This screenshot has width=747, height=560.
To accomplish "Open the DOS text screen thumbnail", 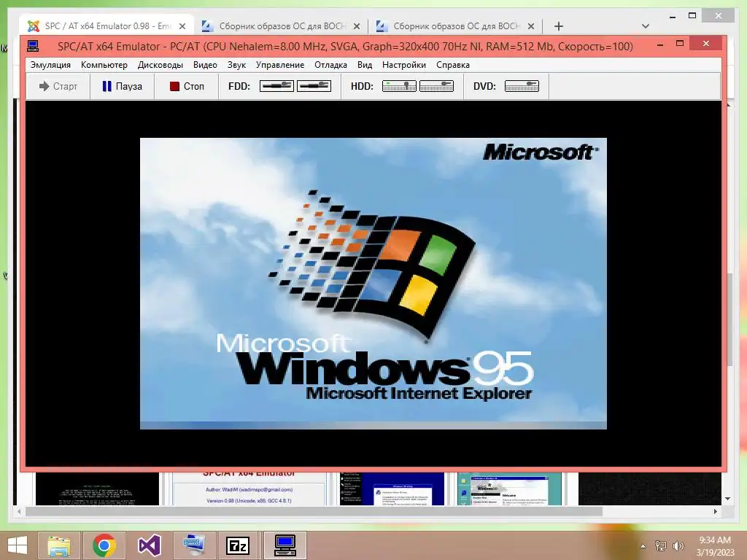I will pos(97,489).
